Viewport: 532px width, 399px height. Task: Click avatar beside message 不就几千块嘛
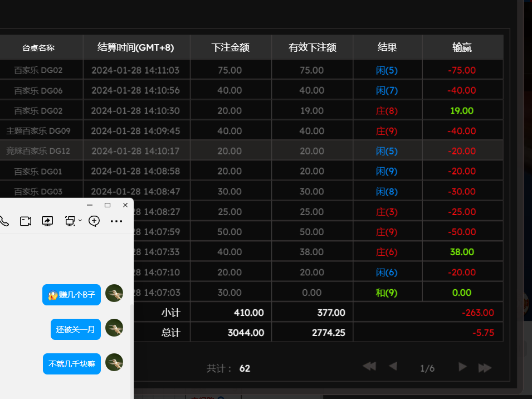click(x=114, y=363)
